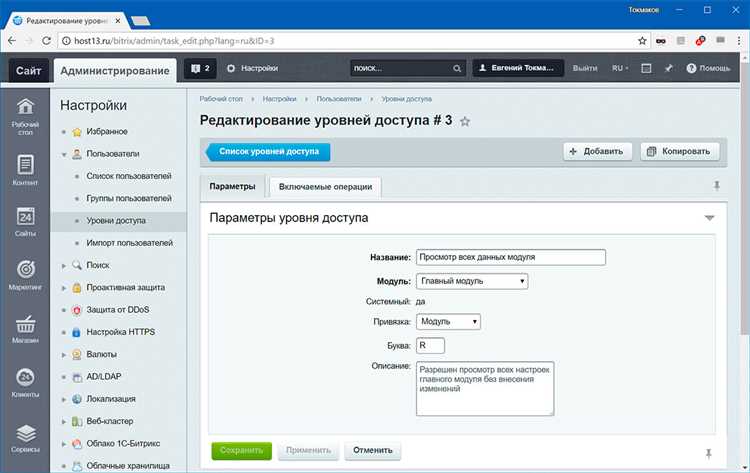This screenshot has height=473, width=750.
Task: Focus the Буква input field
Action: coord(430,345)
